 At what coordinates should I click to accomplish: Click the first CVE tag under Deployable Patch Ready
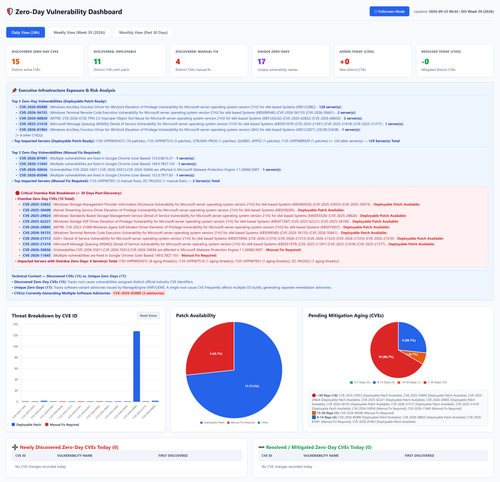pyautogui.click(x=33, y=107)
